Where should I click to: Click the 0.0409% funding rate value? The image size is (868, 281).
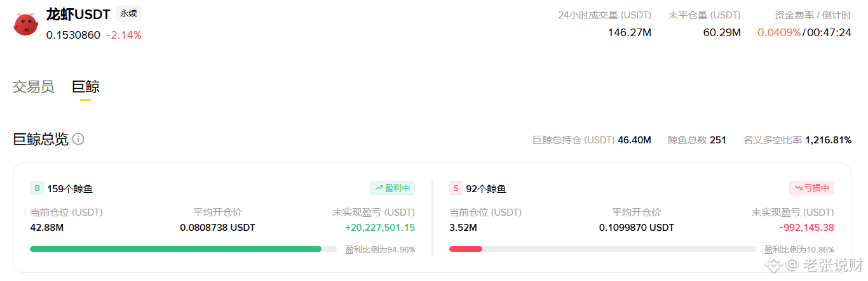[x=779, y=32]
